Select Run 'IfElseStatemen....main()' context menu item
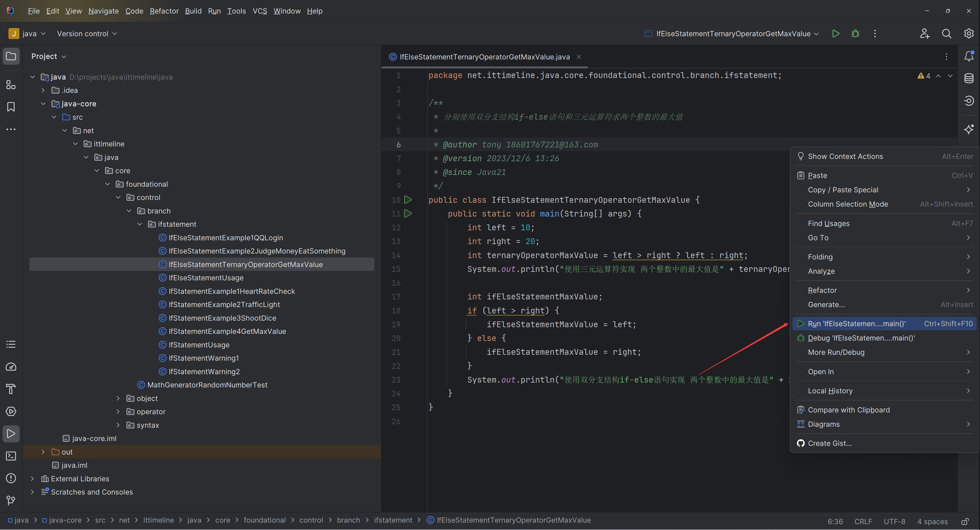Viewport: 980px width, 530px height. point(884,324)
